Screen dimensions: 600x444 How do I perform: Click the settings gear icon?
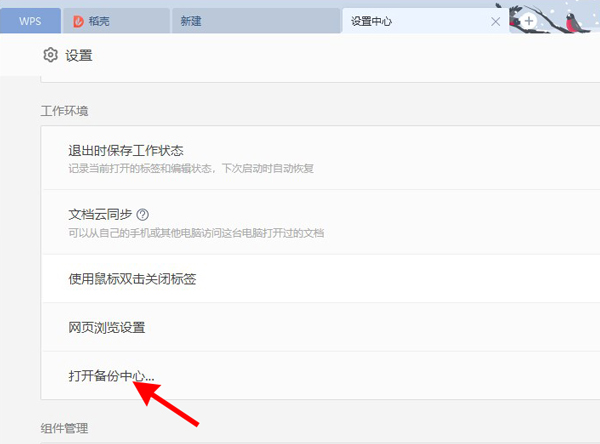tap(51, 55)
